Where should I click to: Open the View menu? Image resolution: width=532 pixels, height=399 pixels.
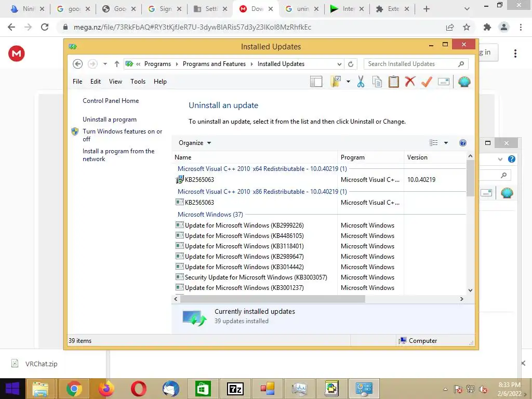click(x=115, y=82)
